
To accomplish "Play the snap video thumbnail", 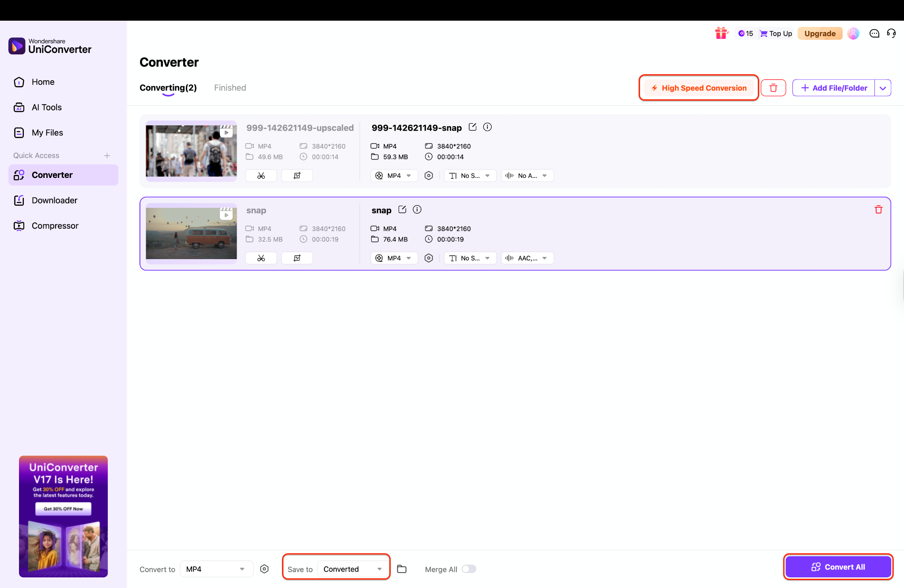I will 226,215.
